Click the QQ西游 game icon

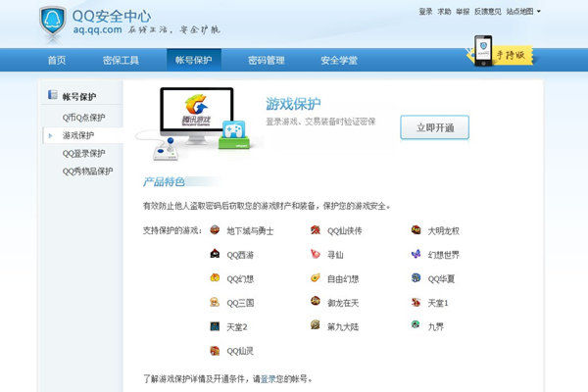point(215,255)
